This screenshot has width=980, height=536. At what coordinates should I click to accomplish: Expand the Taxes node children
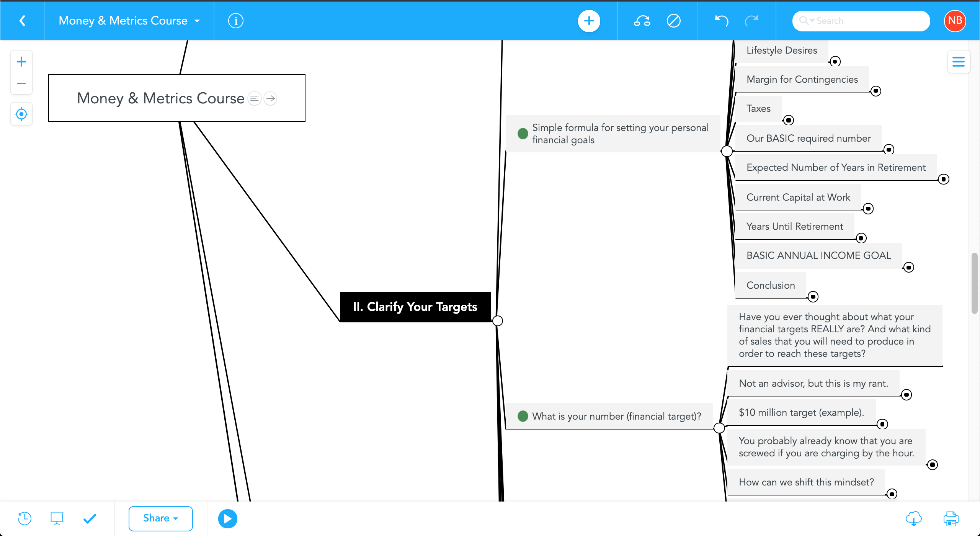point(788,120)
